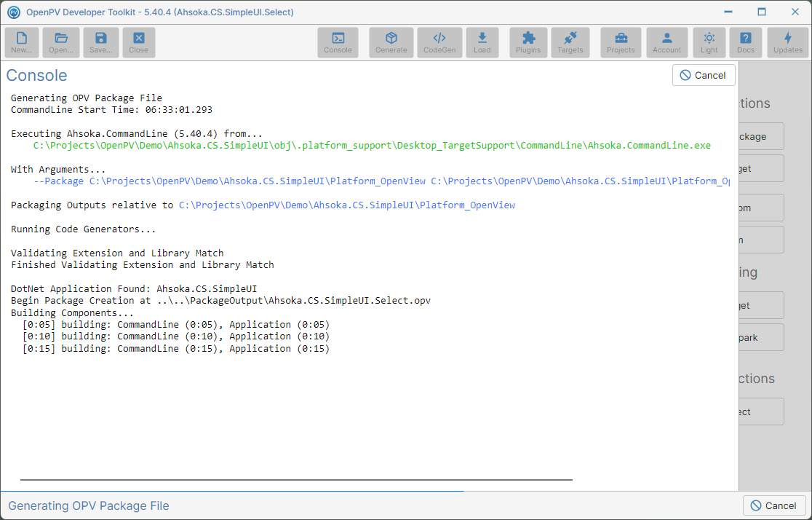812x520 pixels.
Task: Toggle the Light theme mode
Action: click(709, 42)
